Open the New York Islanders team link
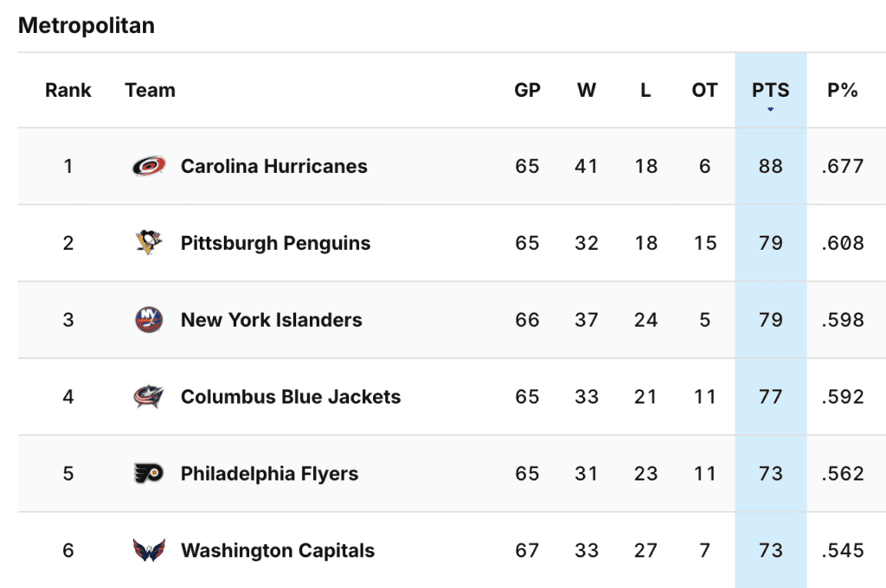Image resolution: width=886 pixels, height=588 pixels. click(x=271, y=320)
